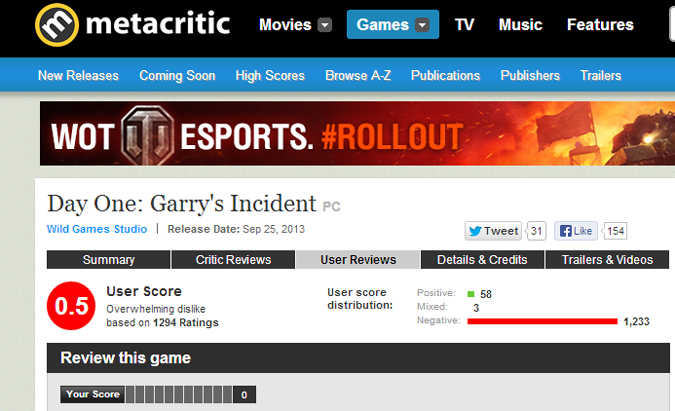The height and width of the screenshot is (411, 675).
Task: Click the Your Score value box showing 0
Action: tap(244, 395)
